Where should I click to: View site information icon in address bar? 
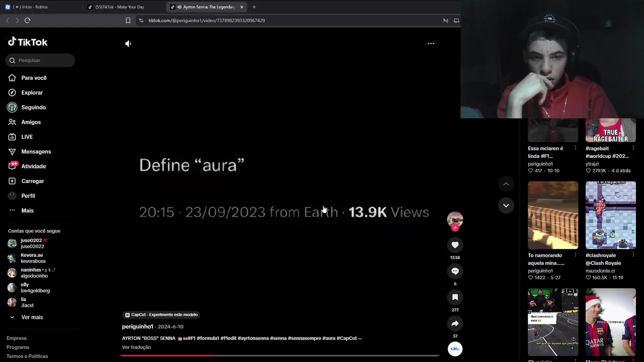pyautogui.click(x=141, y=21)
